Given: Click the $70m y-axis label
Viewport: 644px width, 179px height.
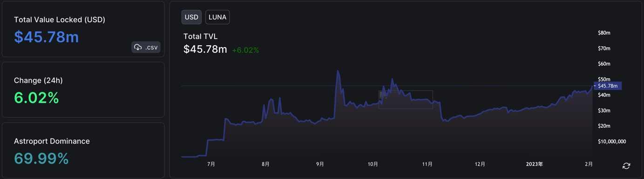Looking at the screenshot, I should (604, 48).
